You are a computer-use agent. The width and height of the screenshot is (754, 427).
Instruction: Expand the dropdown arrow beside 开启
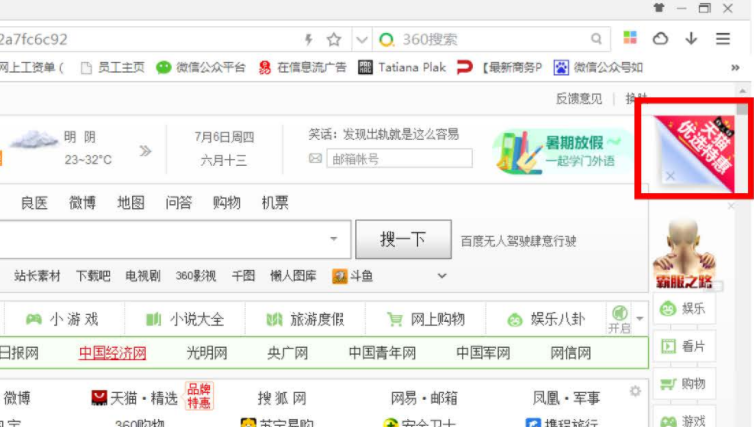(x=640, y=319)
